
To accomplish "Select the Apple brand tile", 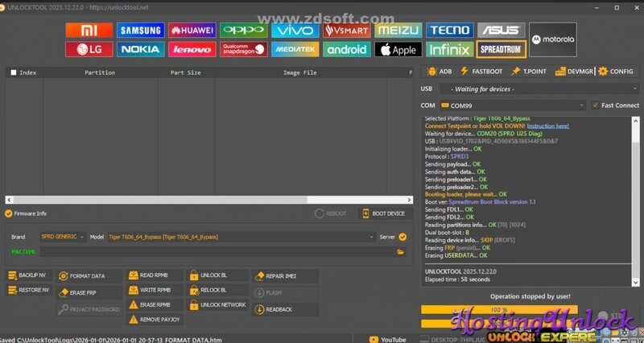I will pos(398,50).
